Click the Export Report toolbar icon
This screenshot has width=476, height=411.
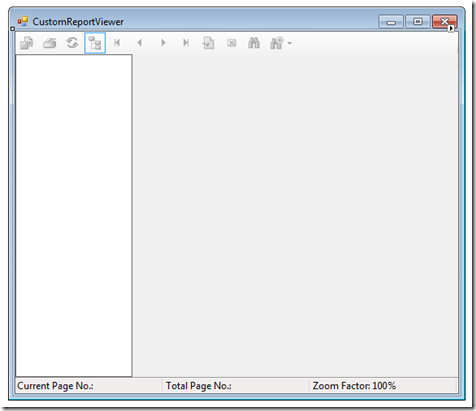(27, 43)
